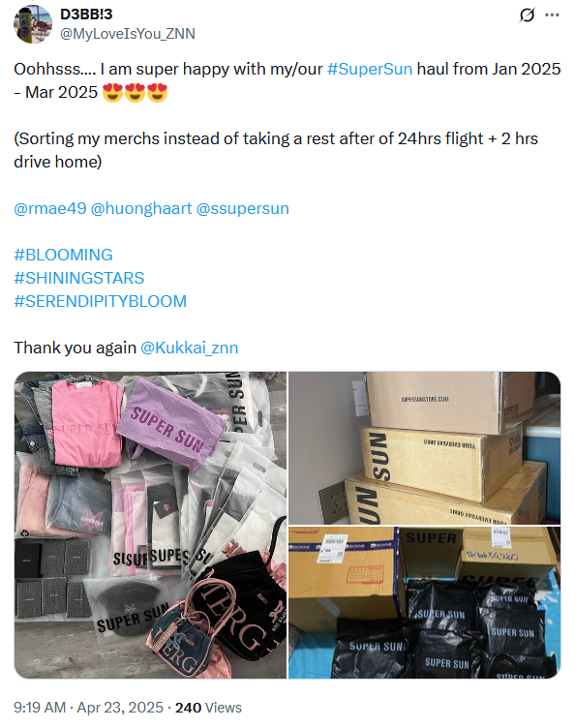
Task: Visit the @MyLoveIsYou_ZNN handle
Action: click(128, 34)
